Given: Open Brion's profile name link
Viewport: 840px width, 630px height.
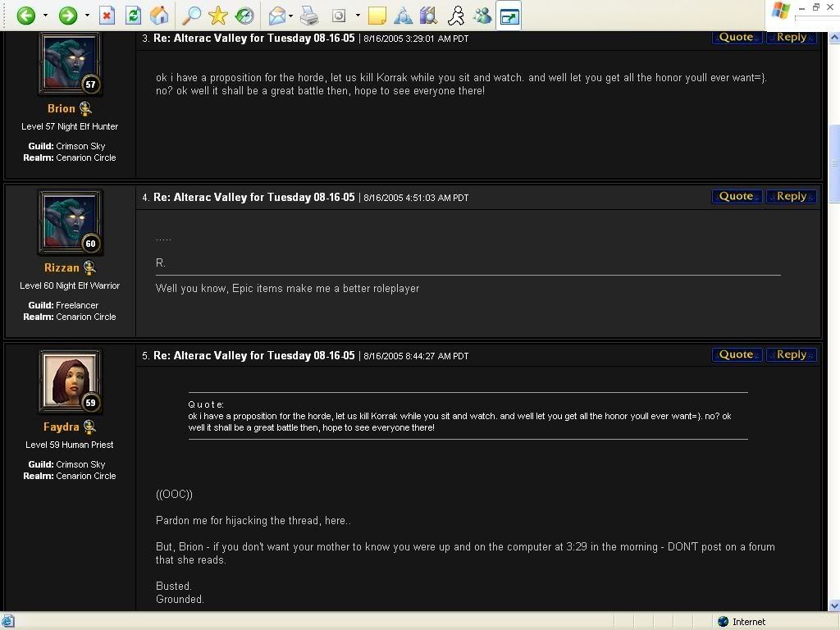Looking at the screenshot, I should coord(61,109).
